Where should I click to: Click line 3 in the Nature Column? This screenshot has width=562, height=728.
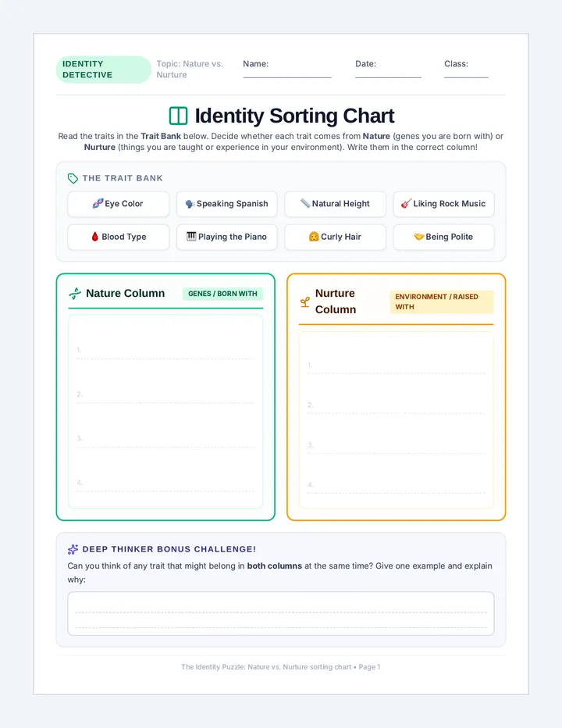pyautogui.click(x=165, y=439)
